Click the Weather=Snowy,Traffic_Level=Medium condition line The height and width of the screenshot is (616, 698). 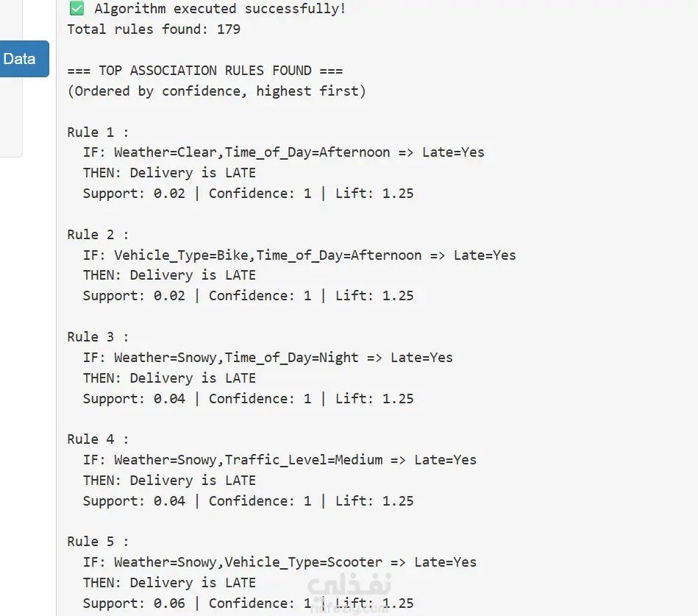[x=279, y=460]
